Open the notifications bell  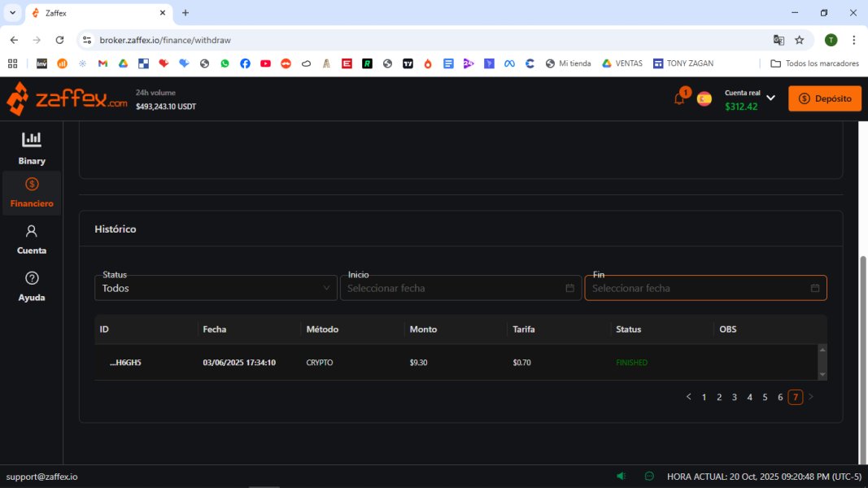tap(679, 99)
